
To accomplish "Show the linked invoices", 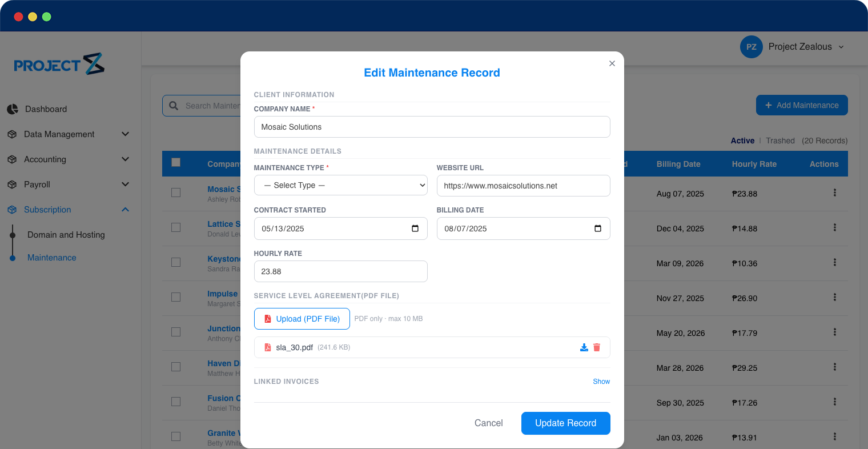I will [601, 382].
